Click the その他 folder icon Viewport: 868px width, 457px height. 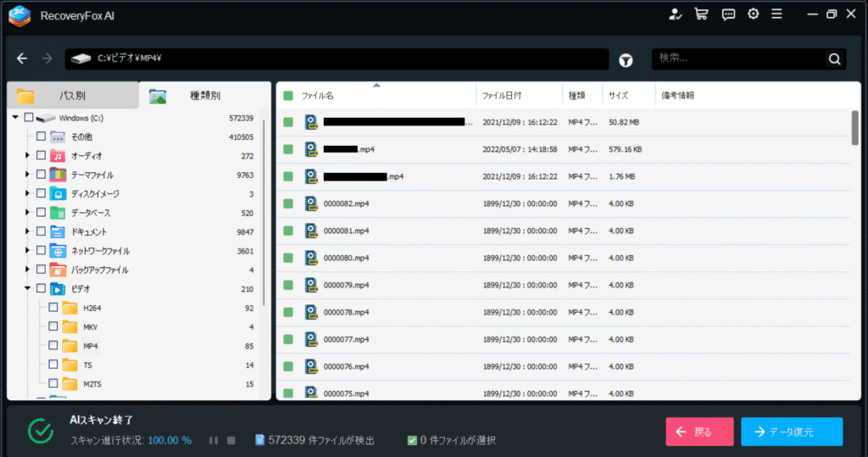58,137
